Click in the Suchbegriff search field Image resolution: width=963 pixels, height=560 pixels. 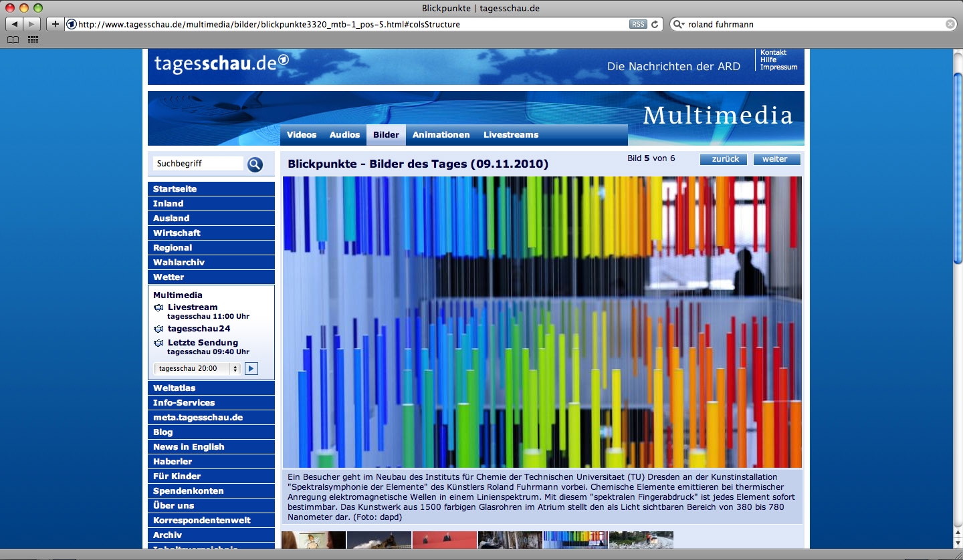click(198, 164)
